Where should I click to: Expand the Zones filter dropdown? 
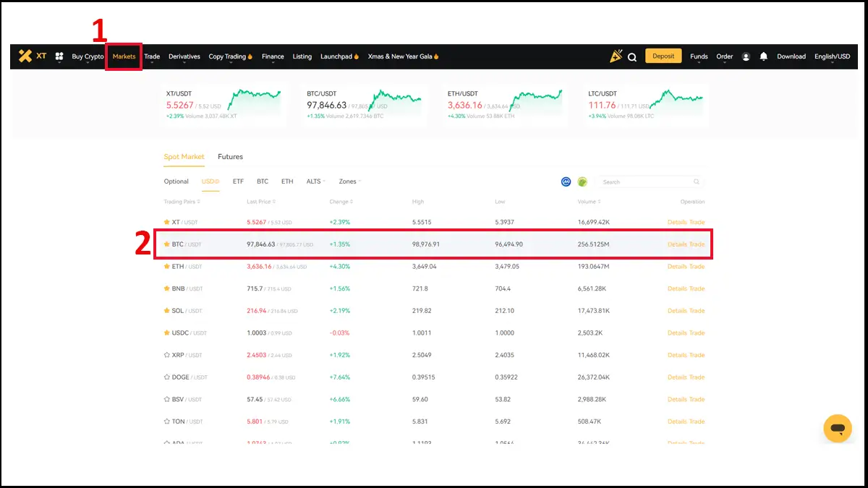point(350,181)
